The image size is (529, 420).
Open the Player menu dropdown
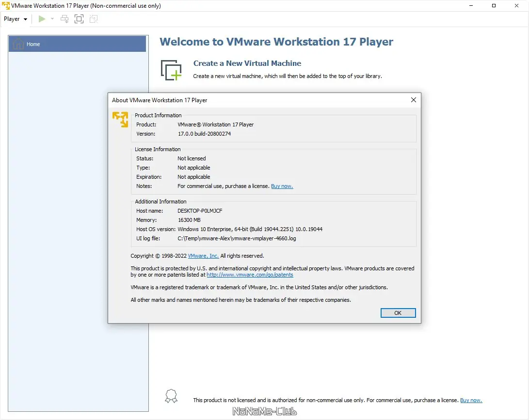(x=16, y=19)
